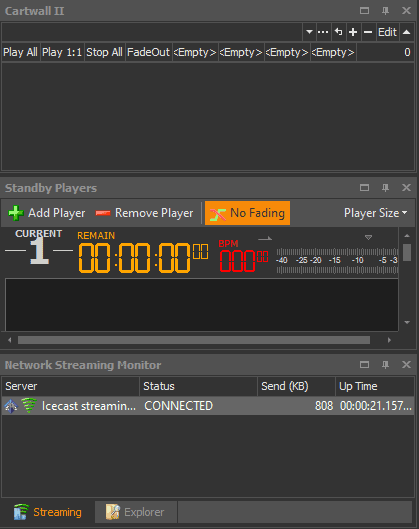This screenshot has width=419, height=529.
Task: Maximize the Network Streaming Monitor panel
Action: click(x=364, y=365)
